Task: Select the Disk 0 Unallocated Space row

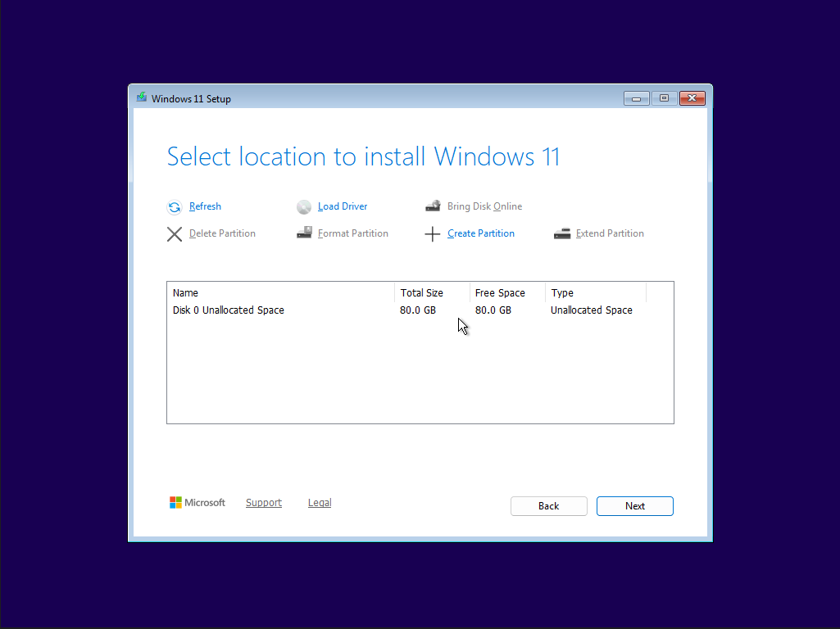Action: coord(420,310)
